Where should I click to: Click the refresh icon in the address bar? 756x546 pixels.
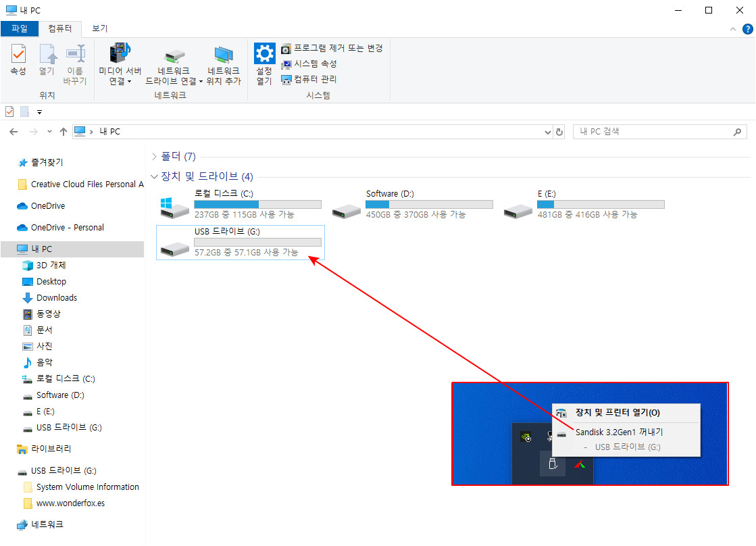[559, 131]
